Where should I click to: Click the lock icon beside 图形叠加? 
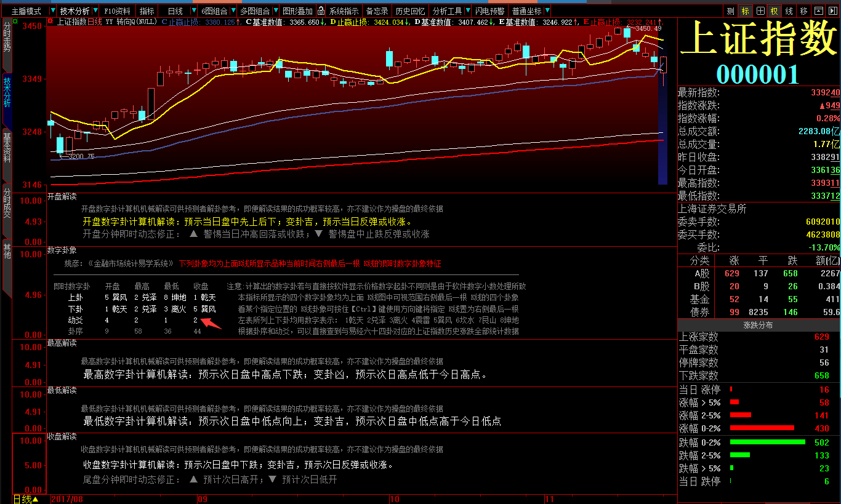pyautogui.click(x=321, y=11)
